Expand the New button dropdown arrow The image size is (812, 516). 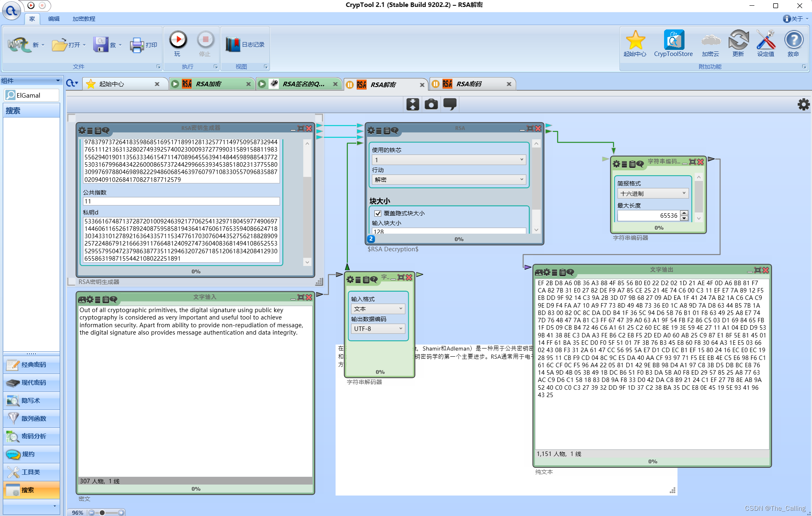click(43, 45)
